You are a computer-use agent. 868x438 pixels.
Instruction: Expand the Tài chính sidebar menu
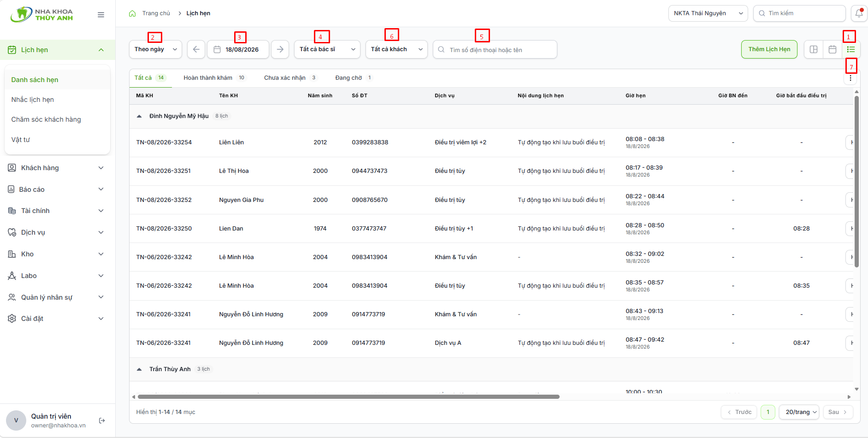[58, 211]
